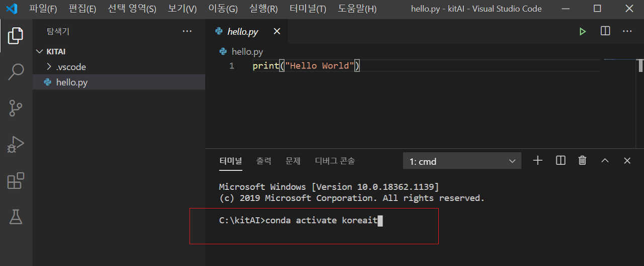Screen dimensions: 644x266
Task: Open the Extensions view
Action: (16, 181)
